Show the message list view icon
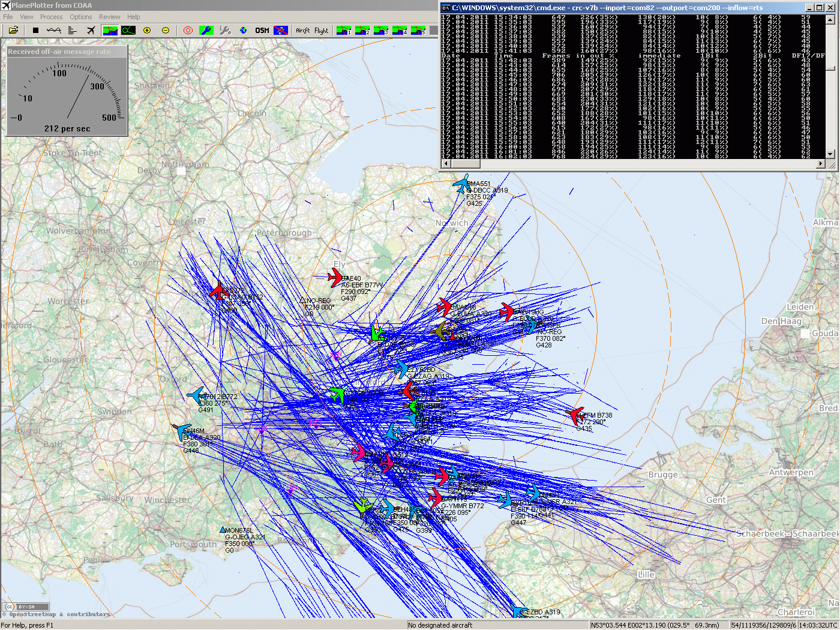 pyautogui.click(x=73, y=30)
